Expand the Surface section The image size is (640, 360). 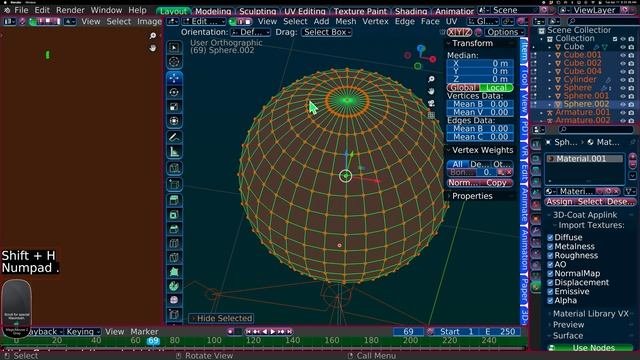pos(568,336)
